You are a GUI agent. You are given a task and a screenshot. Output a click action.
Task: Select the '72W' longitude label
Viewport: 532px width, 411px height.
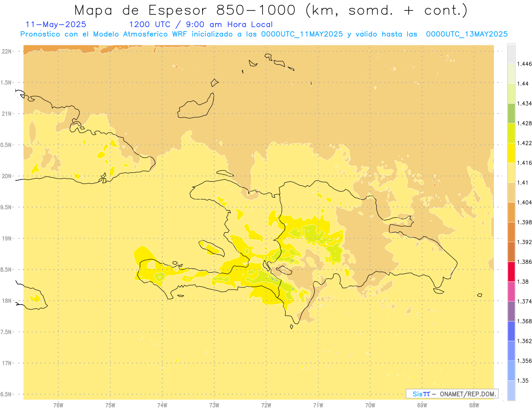point(266,405)
